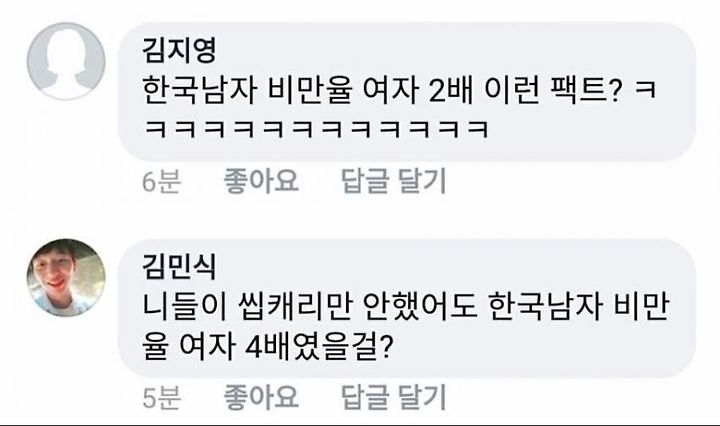Reply to 김민식 using 답글 달기

[394, 397]
